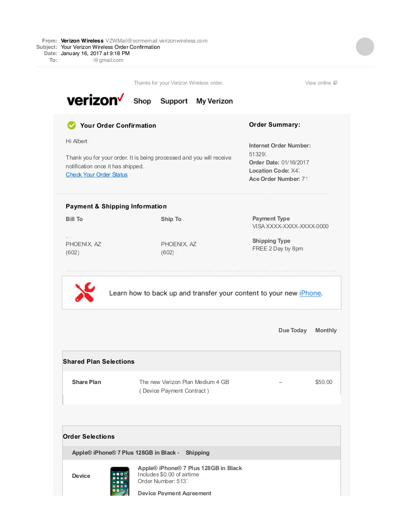411x532 pixels.
Task: Click the green order confirmation checkmark icon
Action: pyautogui.click(x=72, y=125)
